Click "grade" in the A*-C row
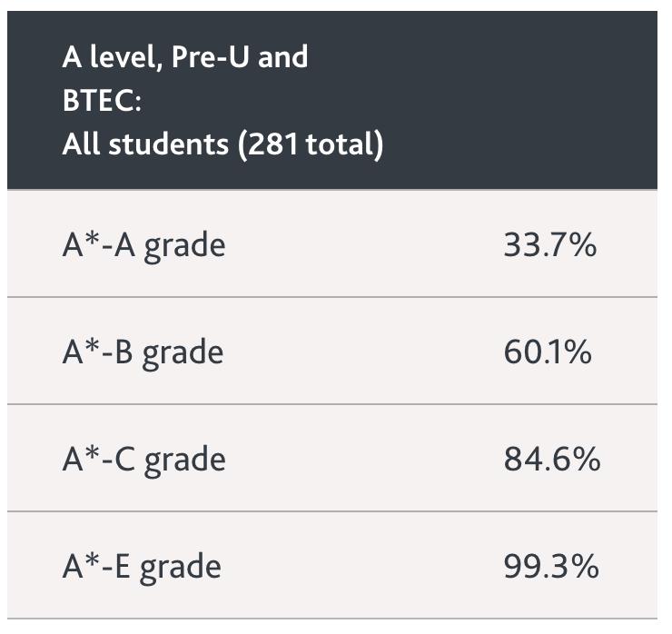 (x=185, y=461)
